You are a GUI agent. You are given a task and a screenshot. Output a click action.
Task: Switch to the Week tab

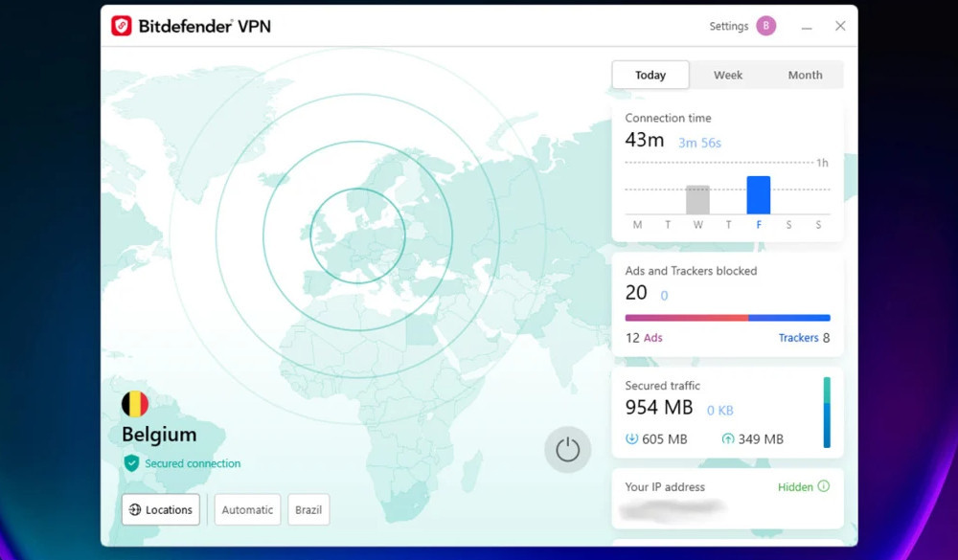click(728, 75)
